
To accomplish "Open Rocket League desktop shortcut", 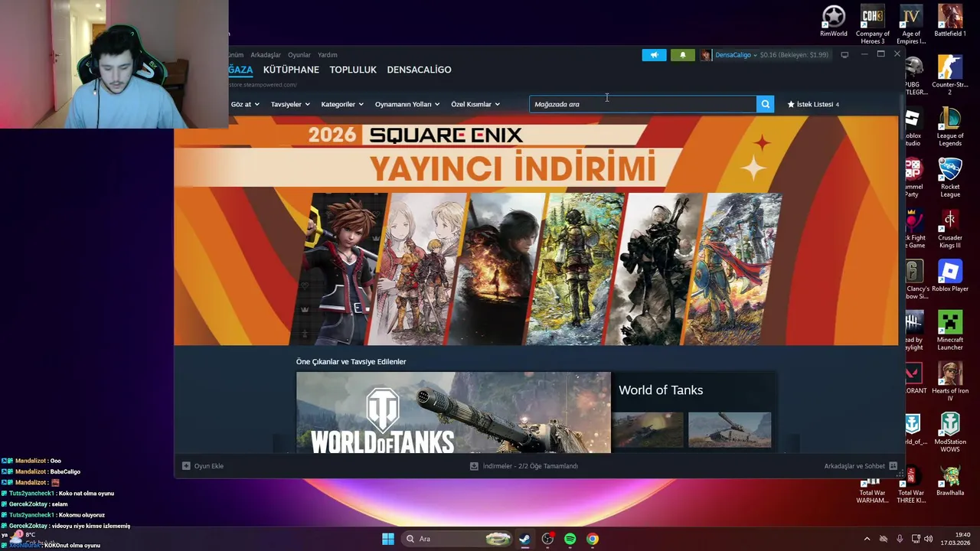I will pyautogui.click(x=950, y=178).
